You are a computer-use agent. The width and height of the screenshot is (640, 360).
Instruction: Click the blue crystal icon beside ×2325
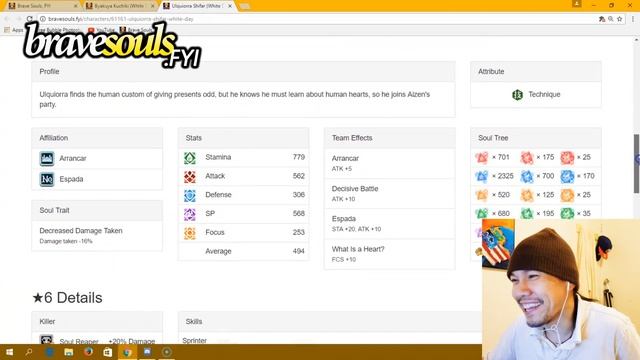482,176
